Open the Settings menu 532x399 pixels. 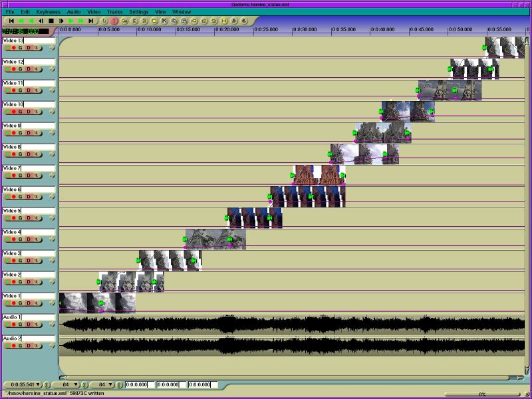138,12
